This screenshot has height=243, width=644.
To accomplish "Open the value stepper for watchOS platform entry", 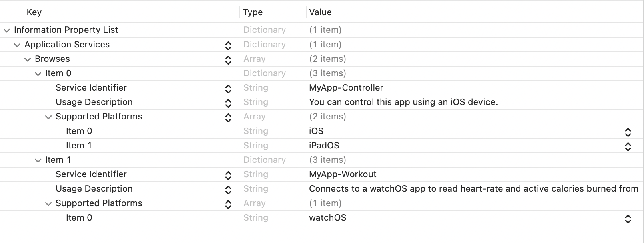I will (628, 219).
